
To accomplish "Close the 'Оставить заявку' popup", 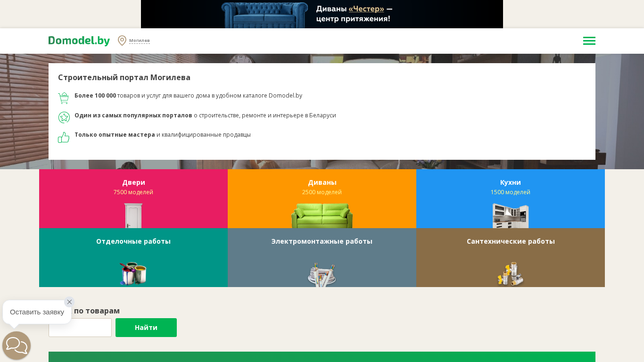I will [x=69, y=302].
